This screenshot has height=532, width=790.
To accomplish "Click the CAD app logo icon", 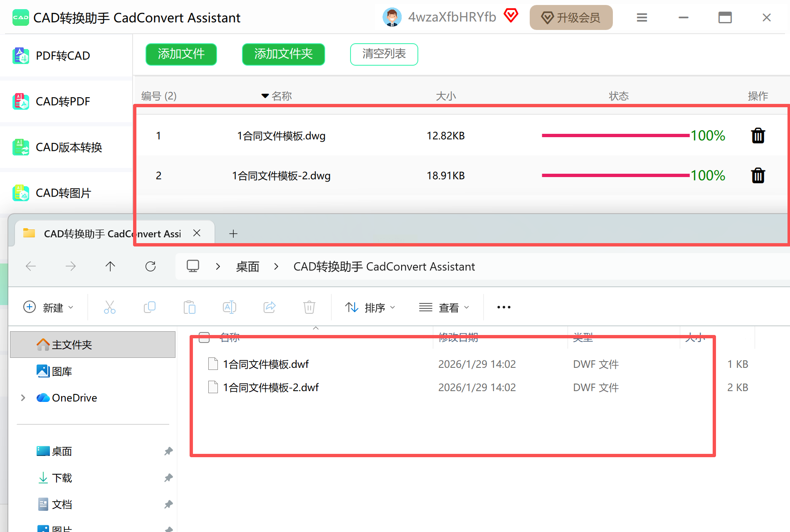I will coord(20,17).
